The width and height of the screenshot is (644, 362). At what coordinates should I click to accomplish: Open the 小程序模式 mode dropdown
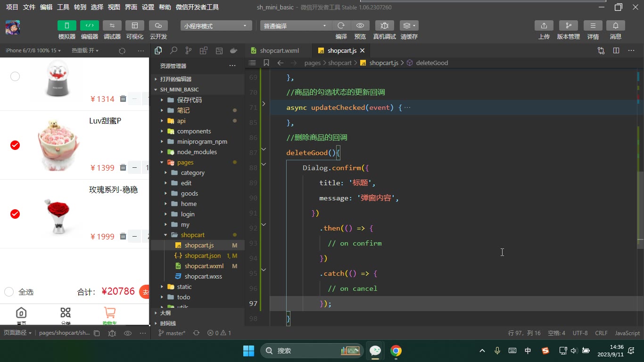216,26
